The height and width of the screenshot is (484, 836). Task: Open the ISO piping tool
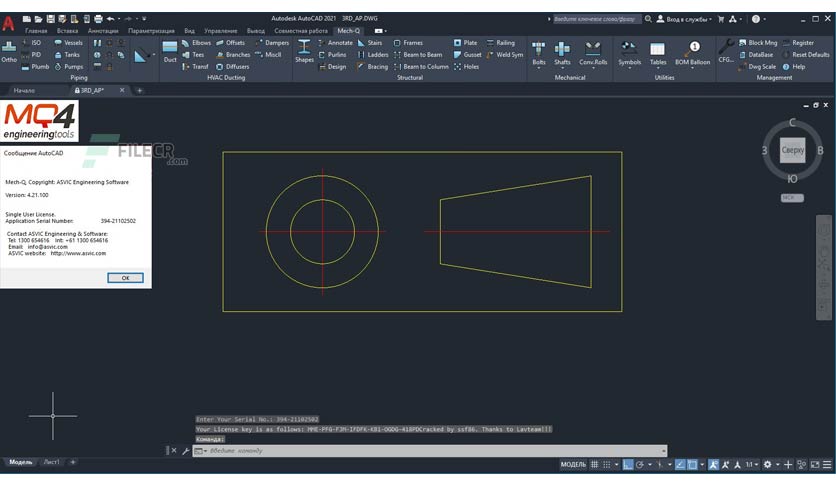tap(31, 43)
